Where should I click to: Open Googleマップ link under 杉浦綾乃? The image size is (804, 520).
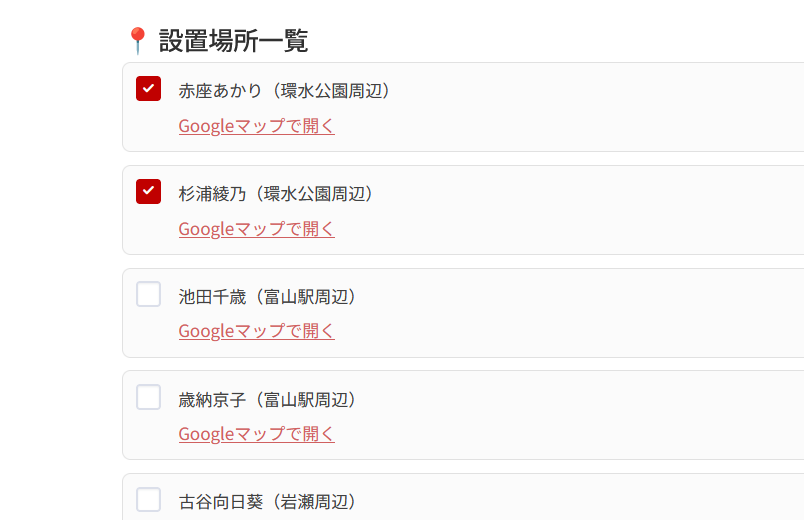point(256,229)
